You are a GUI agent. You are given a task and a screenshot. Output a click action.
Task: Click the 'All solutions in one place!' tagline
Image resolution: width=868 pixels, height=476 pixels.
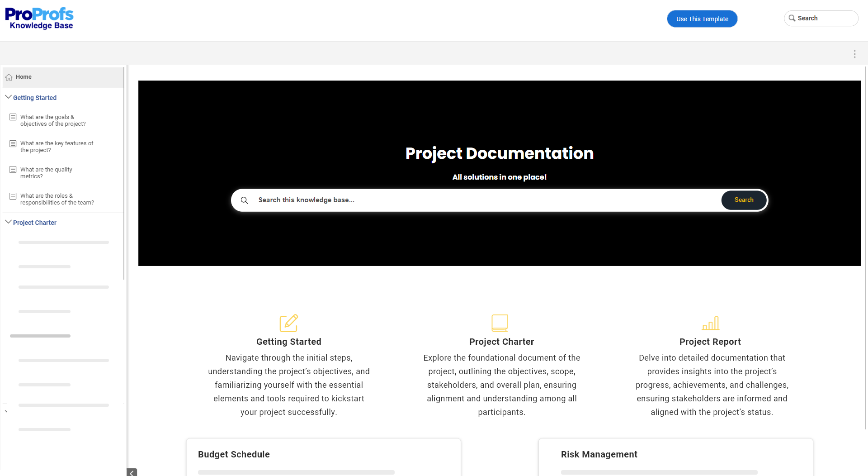[x=499, y=177]
